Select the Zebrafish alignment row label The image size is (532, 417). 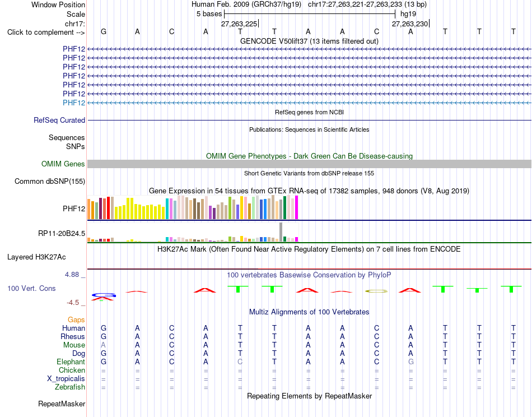pos(70,387)
